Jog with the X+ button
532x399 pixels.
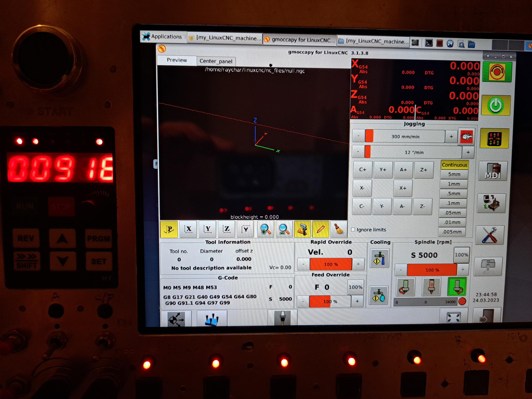click(403, 188)
